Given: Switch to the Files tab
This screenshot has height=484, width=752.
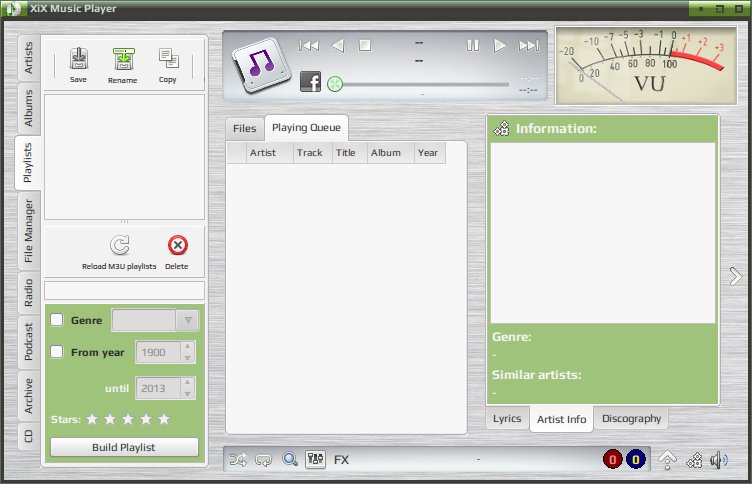Looking at the screenshot, I should (x=245, y=129).
